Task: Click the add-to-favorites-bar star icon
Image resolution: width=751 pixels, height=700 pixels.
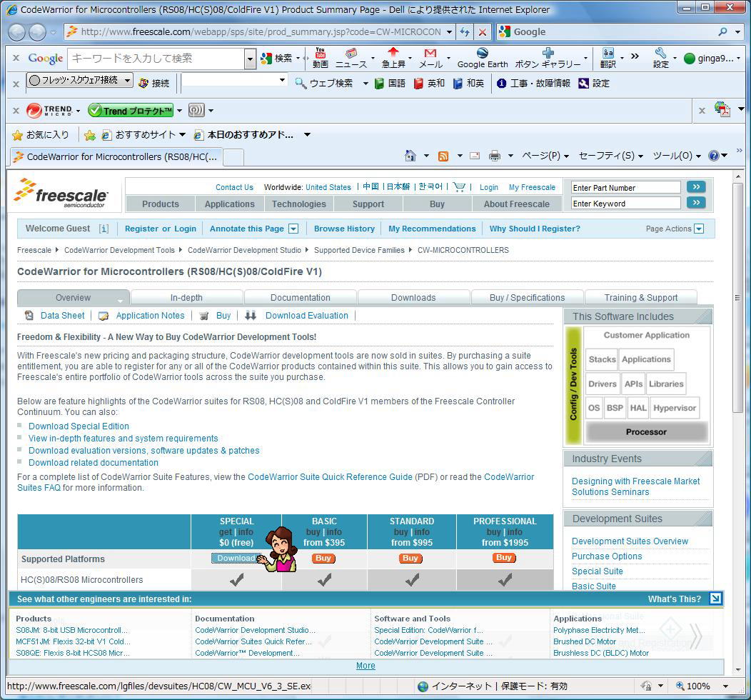Action: click(x=89, y=135)
